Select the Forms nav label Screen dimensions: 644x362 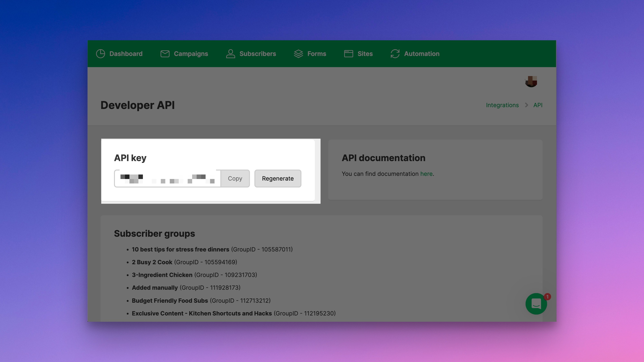pyautogui.click(x=316, y=54)
